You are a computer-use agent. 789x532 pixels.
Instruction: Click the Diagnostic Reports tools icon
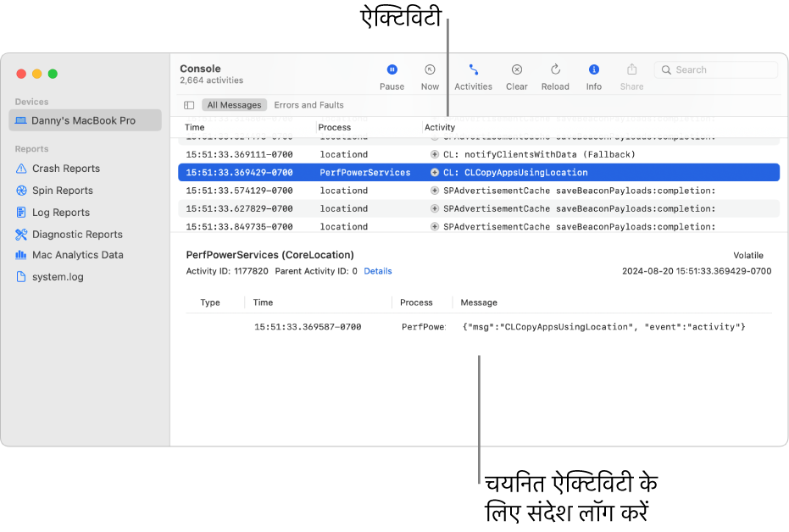click(x=21, y=235)
